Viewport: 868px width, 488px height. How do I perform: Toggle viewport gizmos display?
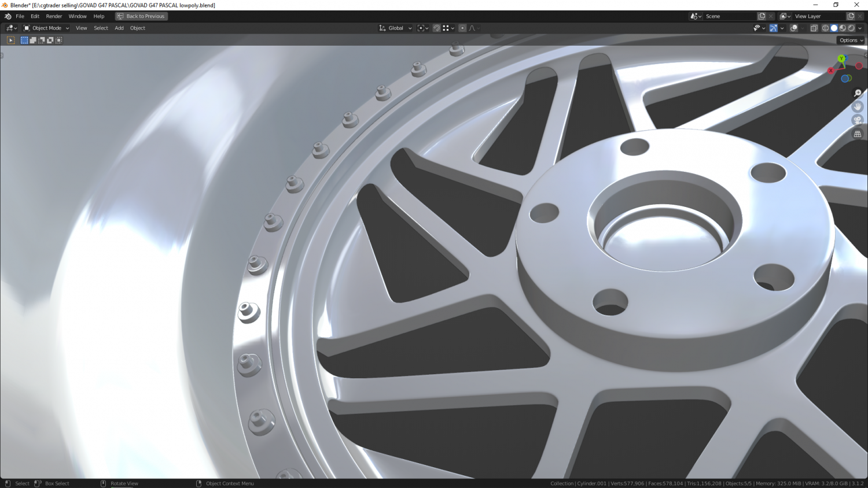pyautogui.click(x=773, y=28)
